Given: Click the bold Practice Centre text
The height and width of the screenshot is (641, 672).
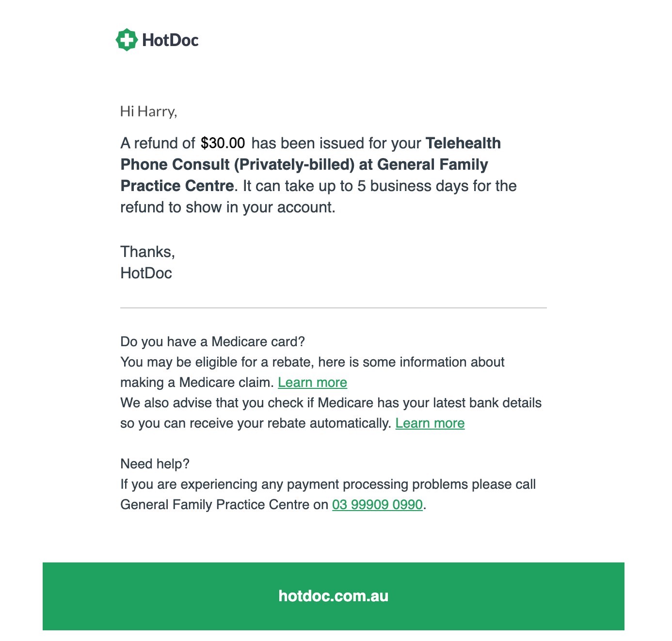Looking at the screenshot, I should click(177, 186).
